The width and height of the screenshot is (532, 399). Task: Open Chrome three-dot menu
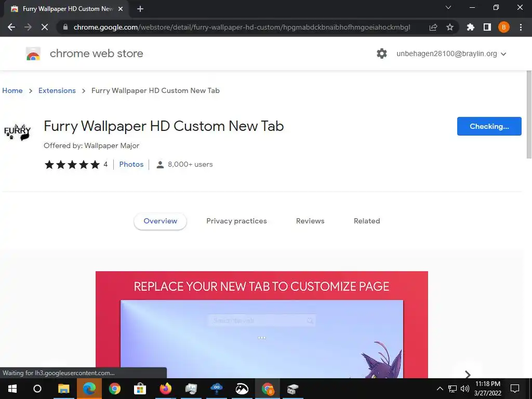coord(521,27)
